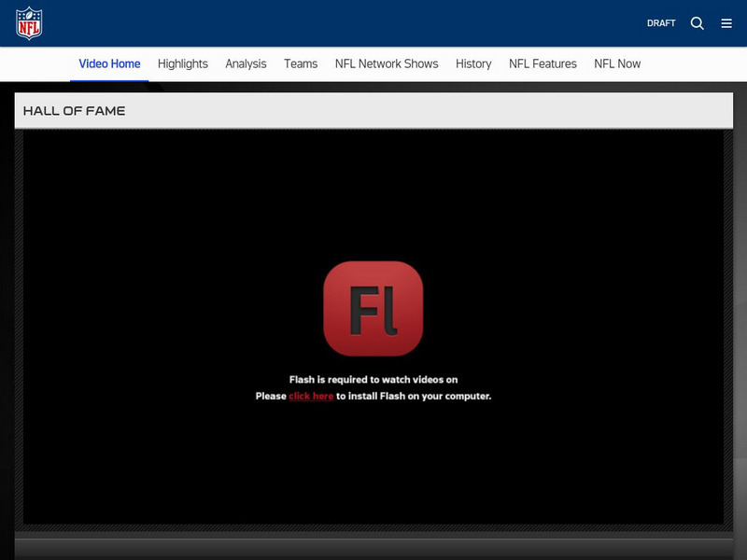Switch to NFL Now tab
The width and height of the screenshot is (747, 560).
tap(617, 63)
